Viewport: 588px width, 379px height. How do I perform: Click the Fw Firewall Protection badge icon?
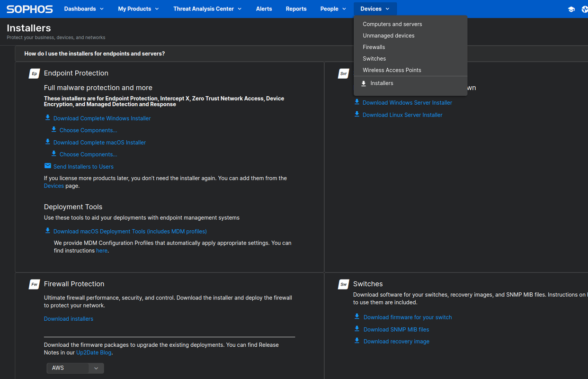pos(34,284)
